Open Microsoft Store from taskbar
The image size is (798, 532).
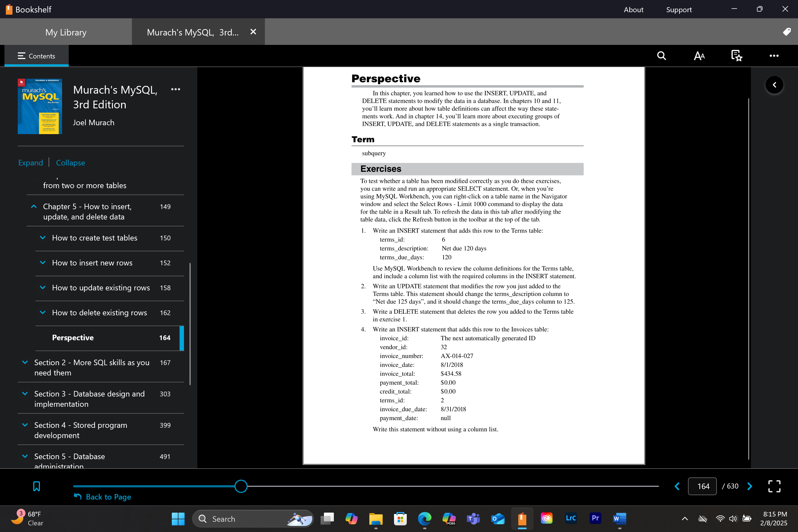[x=400, y=519]
